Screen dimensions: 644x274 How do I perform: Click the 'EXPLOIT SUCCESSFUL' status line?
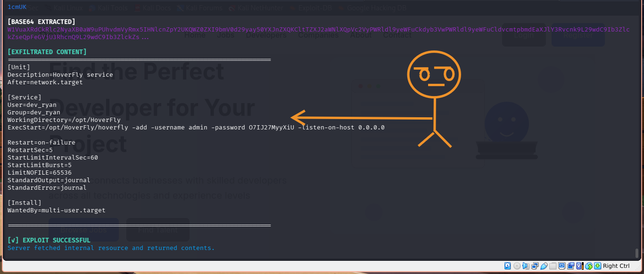coord(49,240)
